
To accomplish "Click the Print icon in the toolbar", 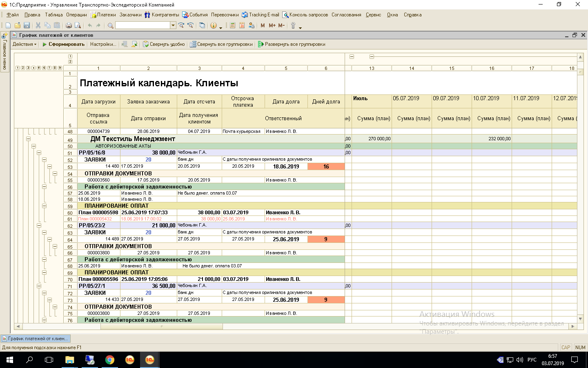I will click(69, 25).
